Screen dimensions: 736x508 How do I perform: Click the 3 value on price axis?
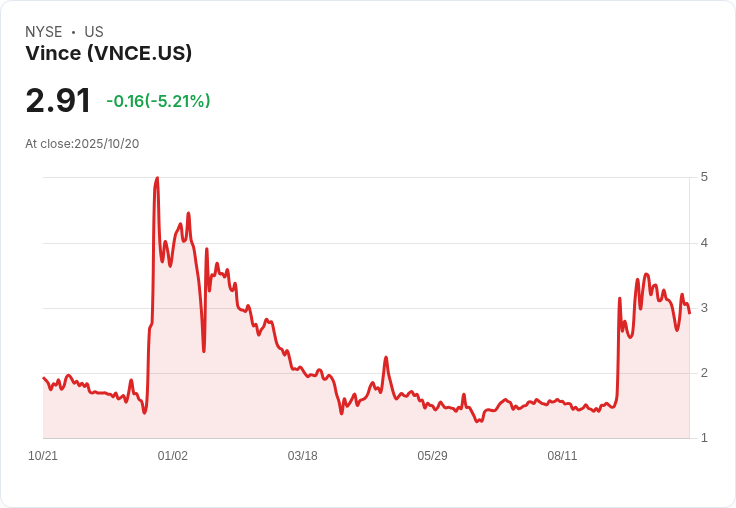(x=704, y=308)
